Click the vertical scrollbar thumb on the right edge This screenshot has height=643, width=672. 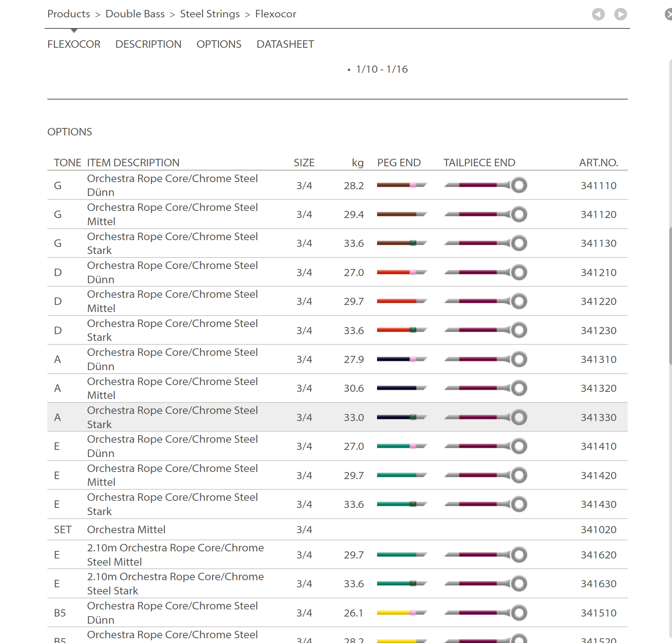[x=670, y=296]
